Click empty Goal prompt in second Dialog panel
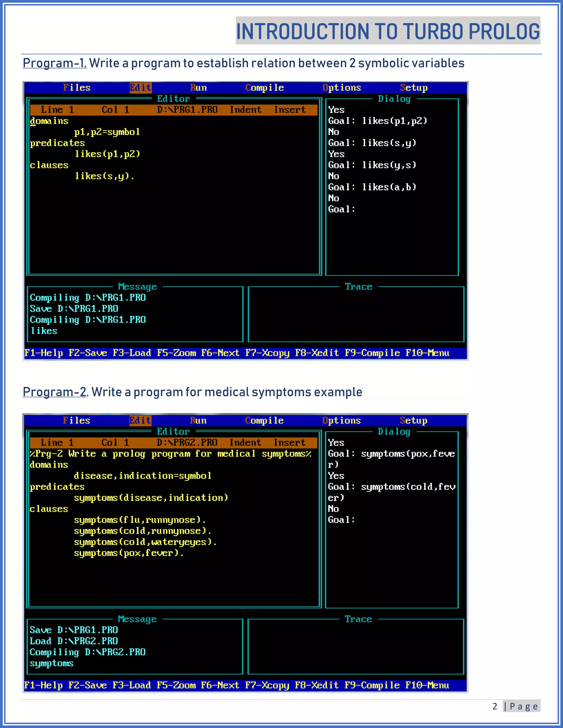Screen dimensions: 563x728 [341, 520]
